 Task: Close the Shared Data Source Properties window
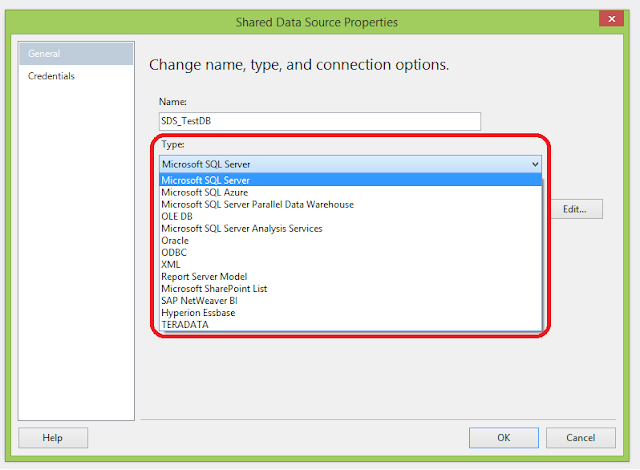pos(611,19)
